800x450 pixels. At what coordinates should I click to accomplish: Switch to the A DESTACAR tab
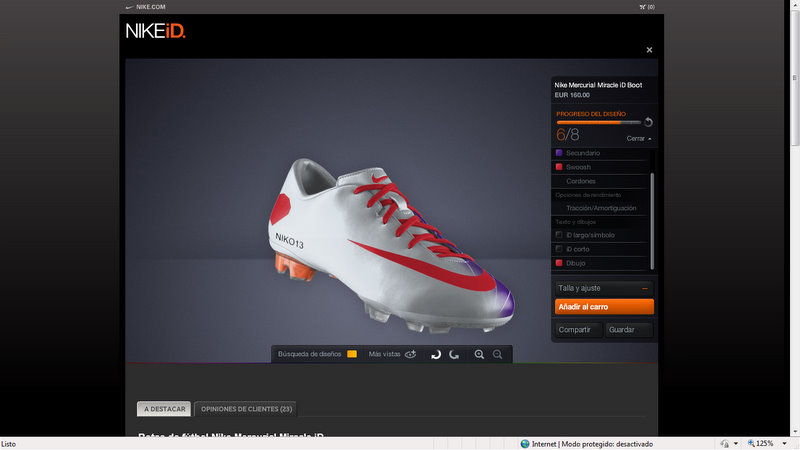[164, 409]
